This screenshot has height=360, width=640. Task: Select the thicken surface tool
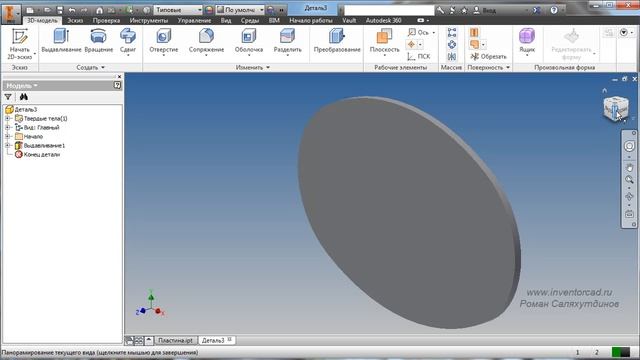[x=474, y=32]
